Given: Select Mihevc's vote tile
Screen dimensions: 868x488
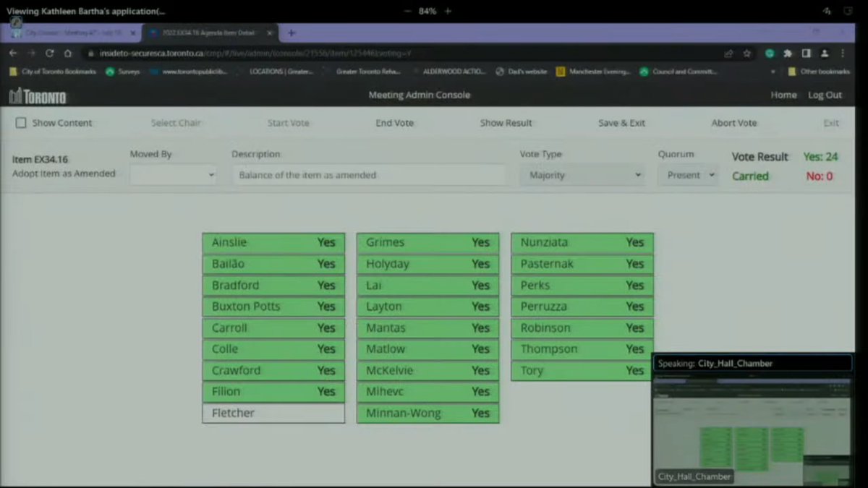Looking at the screenshot, I should [427, 392].
